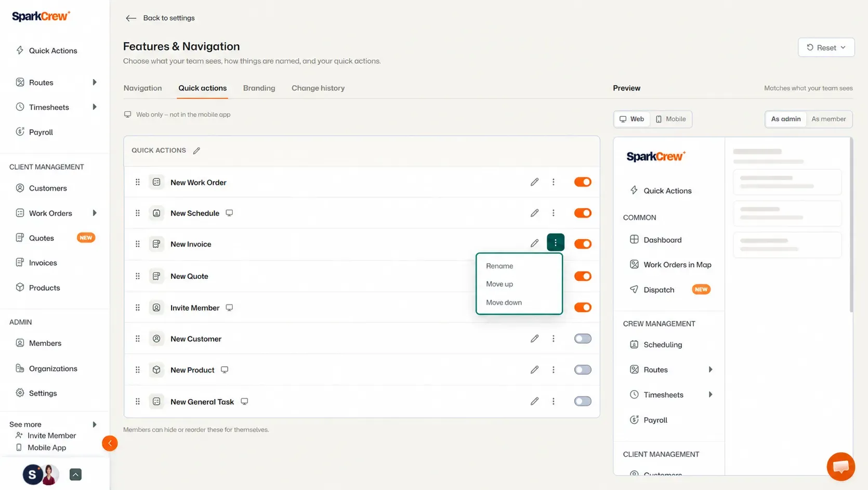Edit the New Customer pencil icon
This screenshot has width=868, height=490.
(534, 339)
